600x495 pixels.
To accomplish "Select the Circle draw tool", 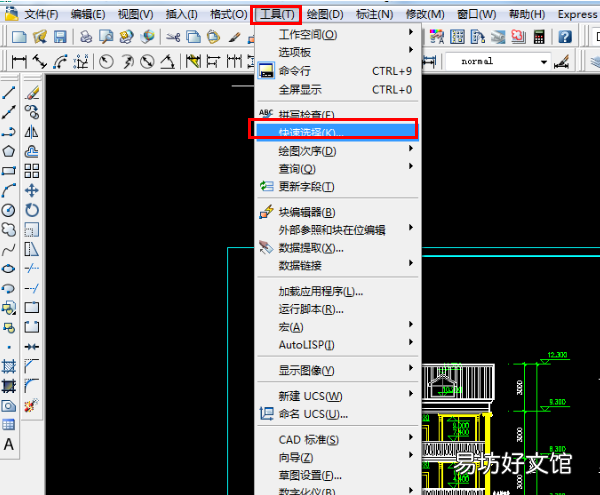I will [x=8, y=210].
